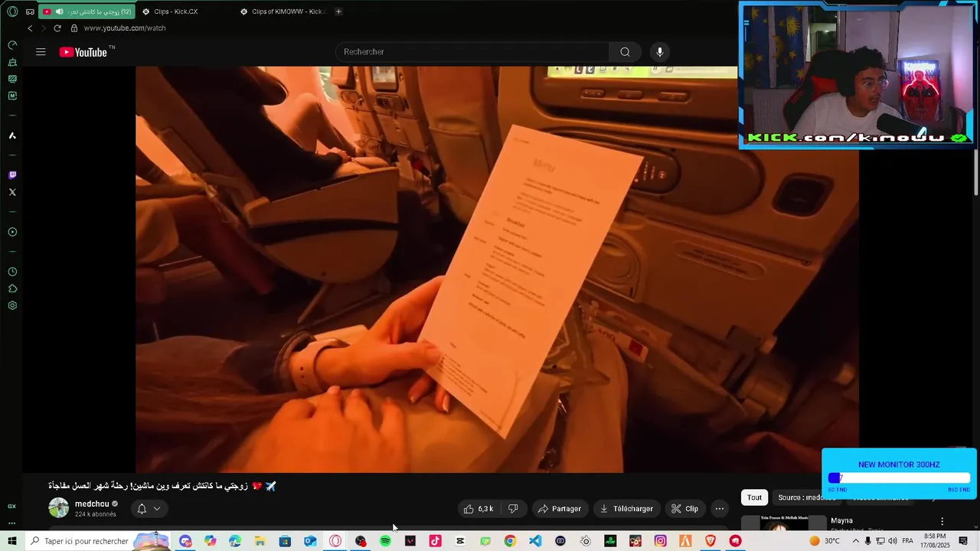
Task: Click the address bar URL
Action: click(125, 28)
